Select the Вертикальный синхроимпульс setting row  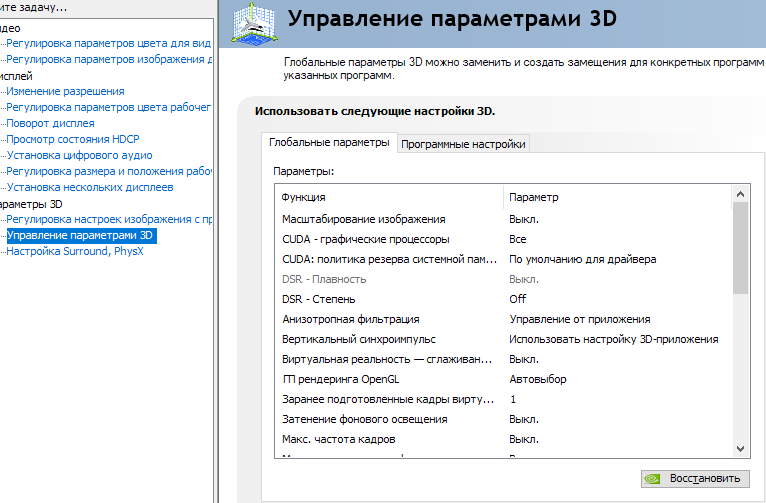(359, 339)
